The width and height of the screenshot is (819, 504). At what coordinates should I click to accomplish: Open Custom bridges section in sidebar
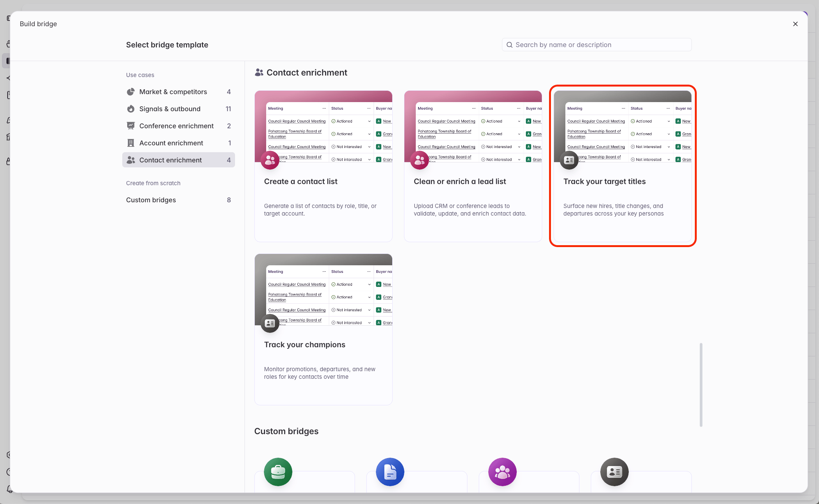178,200
